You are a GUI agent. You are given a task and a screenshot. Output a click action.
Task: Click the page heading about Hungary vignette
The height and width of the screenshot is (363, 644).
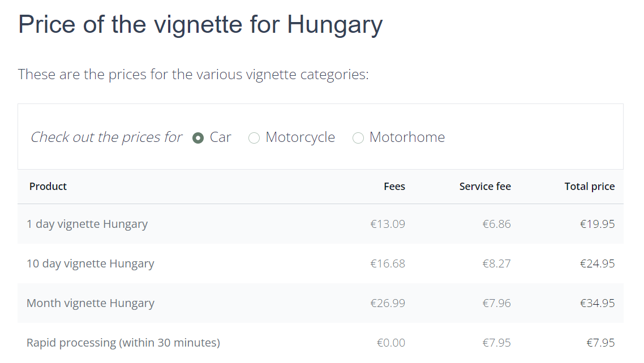200,25
